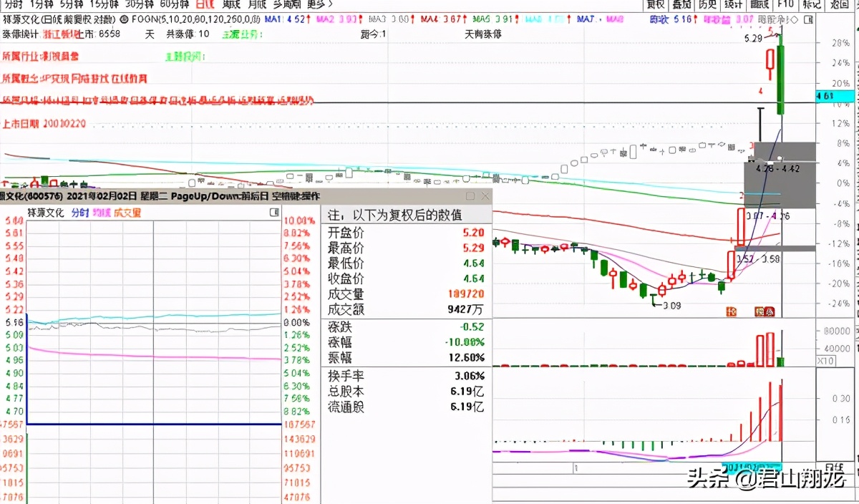
Task: Click the 注：以下为复权后的数值 note
Action: point(394,215)
